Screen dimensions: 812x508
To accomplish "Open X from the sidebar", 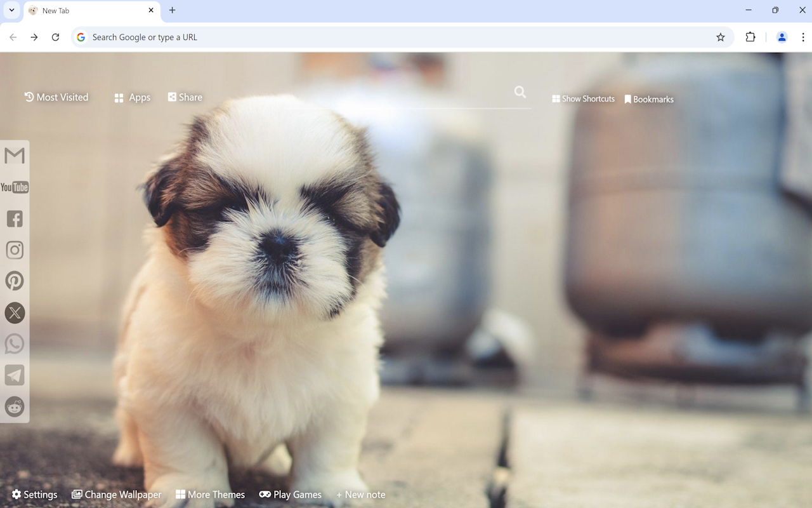I will point(14,312).
